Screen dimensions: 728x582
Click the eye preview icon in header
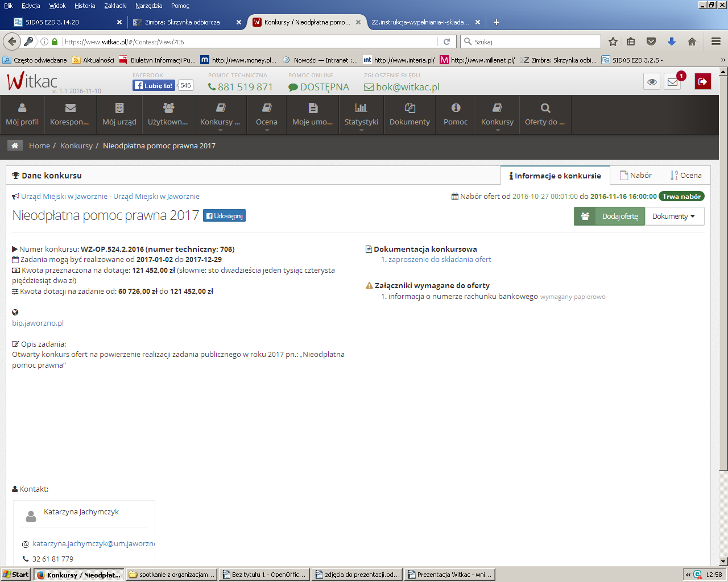coord(652,82)
